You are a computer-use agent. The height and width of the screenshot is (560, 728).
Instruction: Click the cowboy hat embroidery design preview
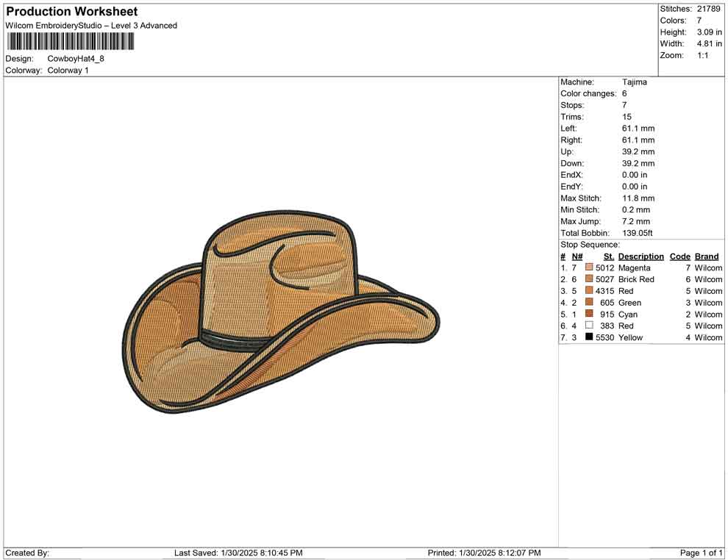tap(280, 312)
